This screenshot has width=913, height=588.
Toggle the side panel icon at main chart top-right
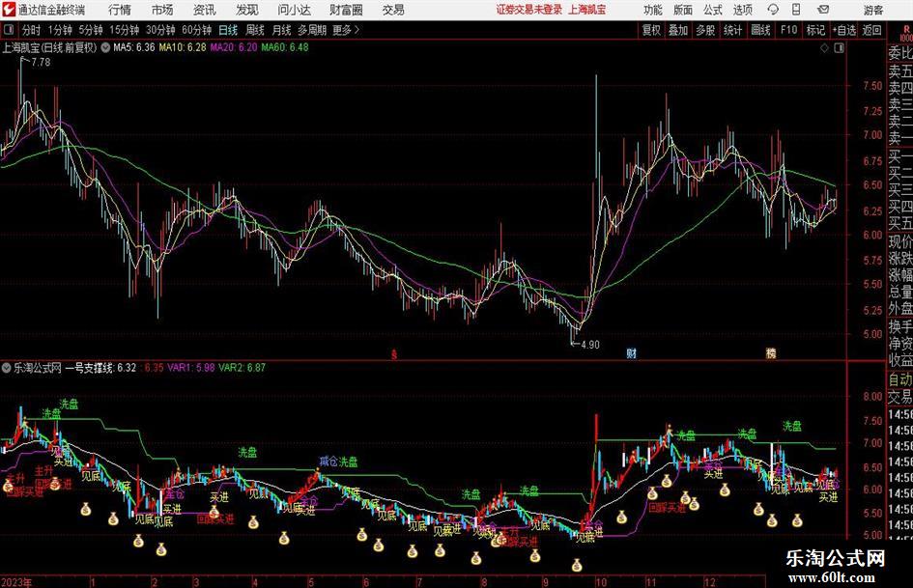pos(839,48)
